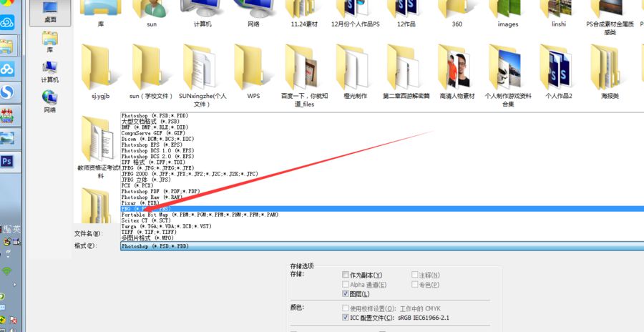This screenshot has width=644, height=332.
Task: Choose CompuServe GIF (*.GIF) format
Action: point(382,133)
